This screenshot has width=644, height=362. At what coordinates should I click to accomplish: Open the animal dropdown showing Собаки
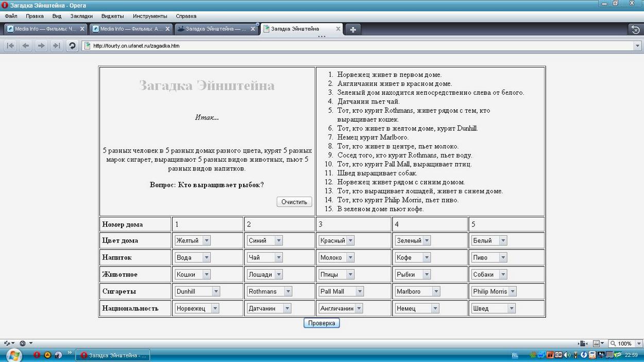(489, 274)
